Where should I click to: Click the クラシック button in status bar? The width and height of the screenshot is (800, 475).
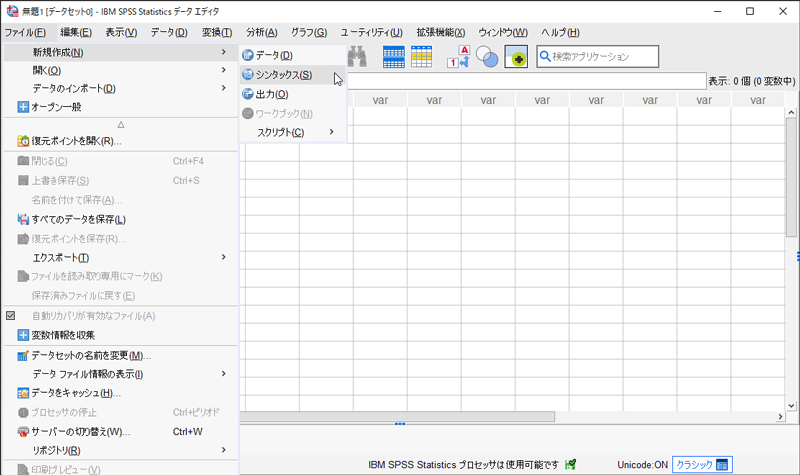pyautogui.click(x=702, y=464)
